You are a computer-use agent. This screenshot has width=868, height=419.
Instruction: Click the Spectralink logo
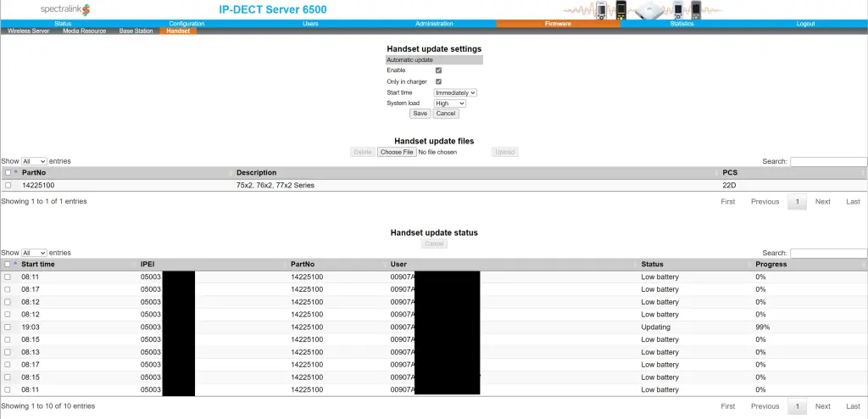tap(64, 9)
